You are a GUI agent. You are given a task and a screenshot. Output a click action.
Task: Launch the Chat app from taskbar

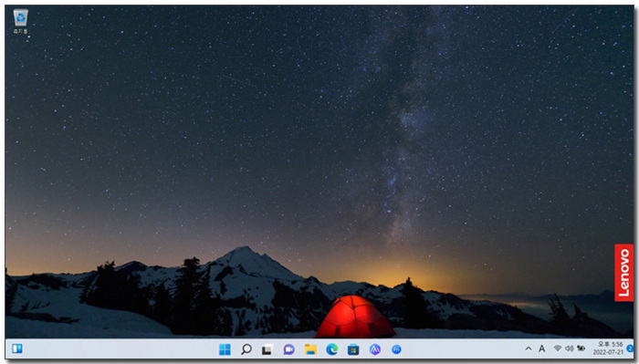click(288, 349)
